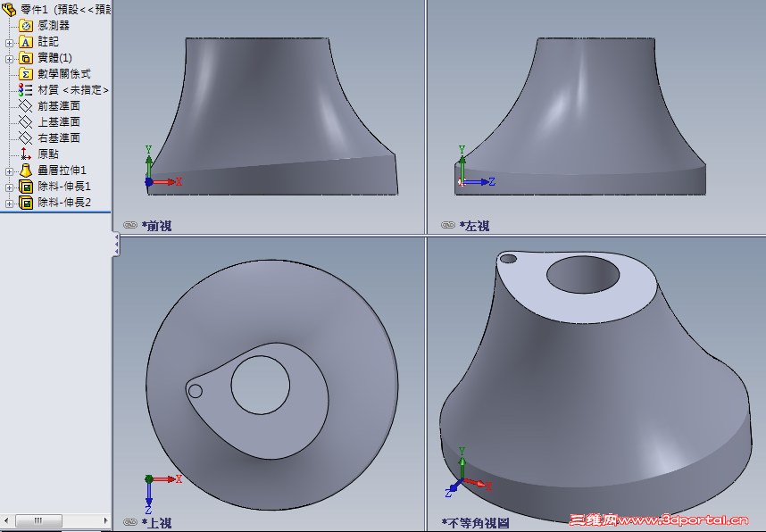This screenshot has width=766, height=532.
Task: Click the *不等角視圖 view label
Action: (x=475, y=523)
